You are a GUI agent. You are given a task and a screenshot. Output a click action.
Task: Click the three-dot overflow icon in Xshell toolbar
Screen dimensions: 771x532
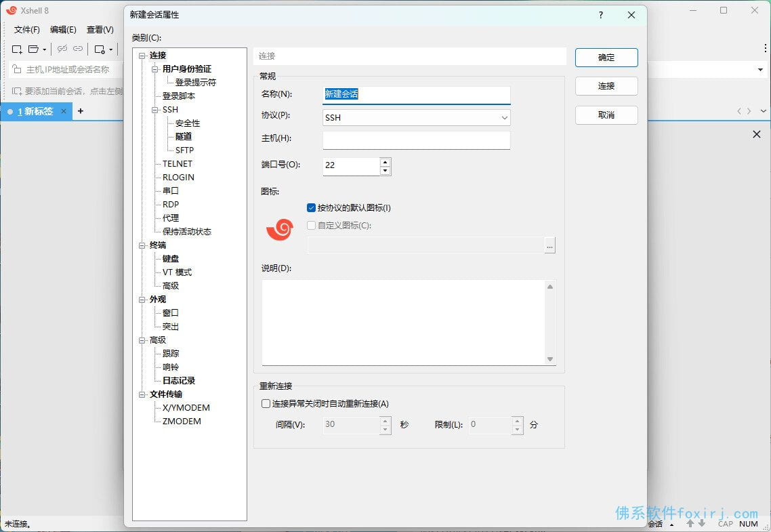click(x=765, y=47)
